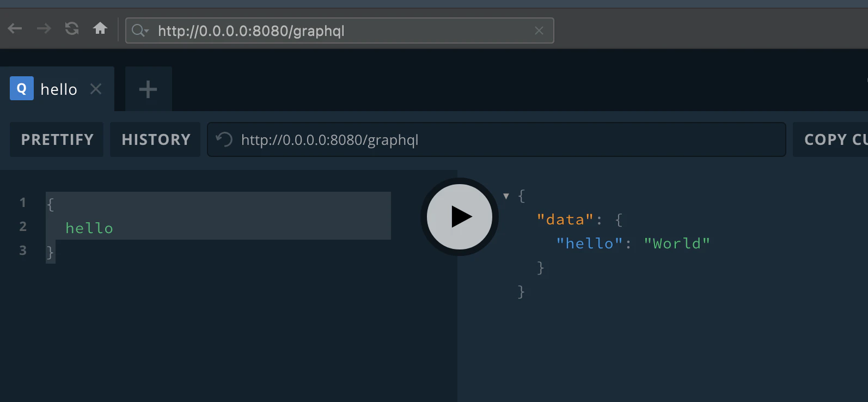Select the hello query tab

58,89
